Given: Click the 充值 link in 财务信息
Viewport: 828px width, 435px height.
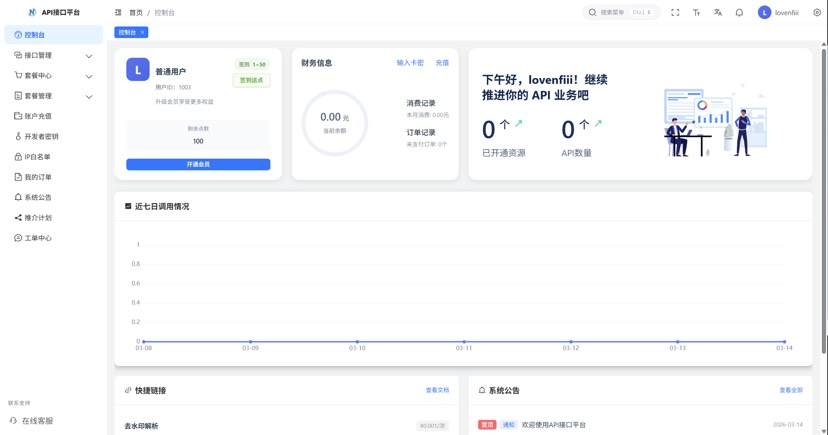Looking at the screenshot, I should [442, 62].
